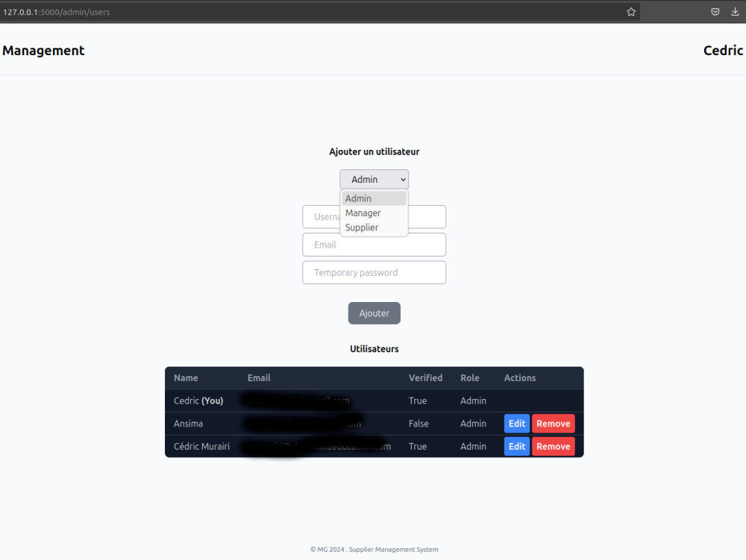Open the Admin role dropdown
The height and width of the screenshot is (560, 746).
(x=374, y=179)
